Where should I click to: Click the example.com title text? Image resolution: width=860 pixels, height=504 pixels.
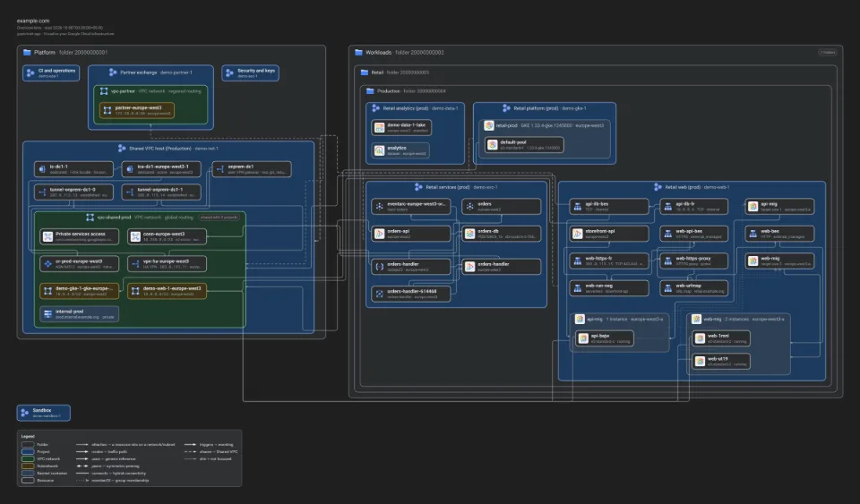pos(33,21)
